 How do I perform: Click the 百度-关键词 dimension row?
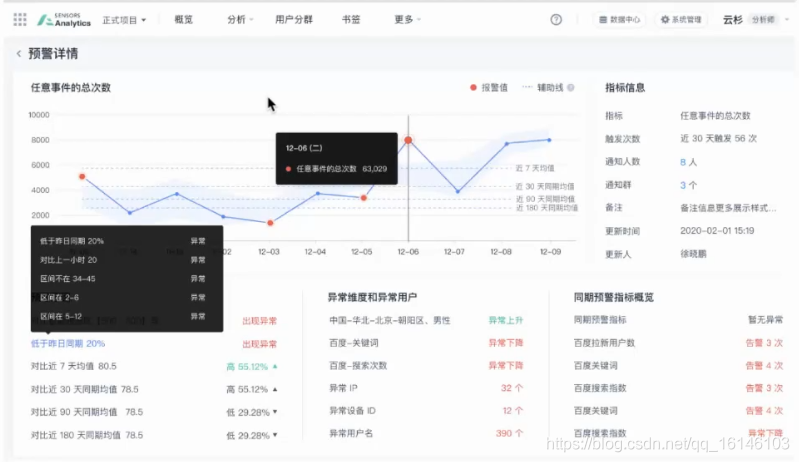tap(426, 343)
